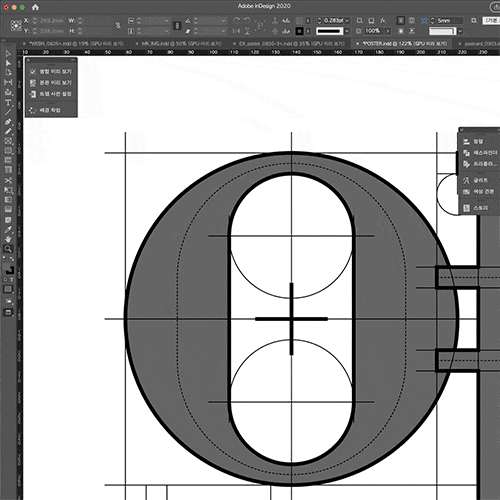Switch to the WEBN_0826 document tab
Screen dimensions: 500x500
point(76,44)
